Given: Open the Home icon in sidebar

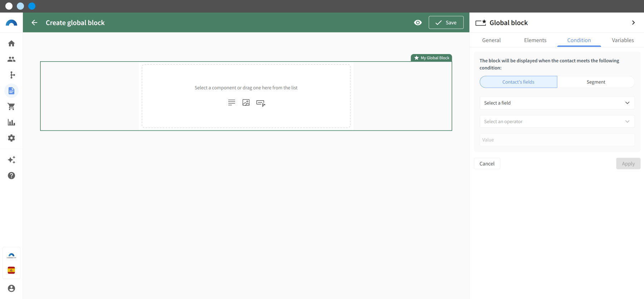Looking at the screenshot, I should 11,43.
